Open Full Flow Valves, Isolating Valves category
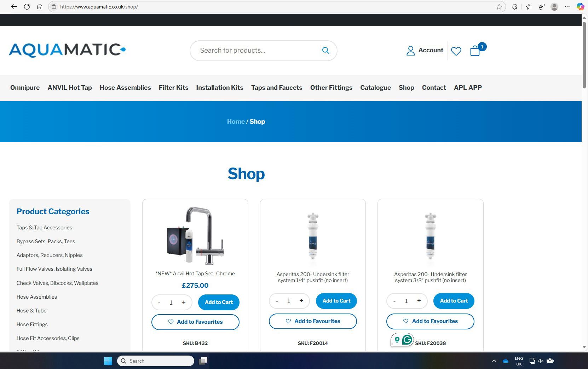Screen dimensions: 588x369 pos(54,269)
